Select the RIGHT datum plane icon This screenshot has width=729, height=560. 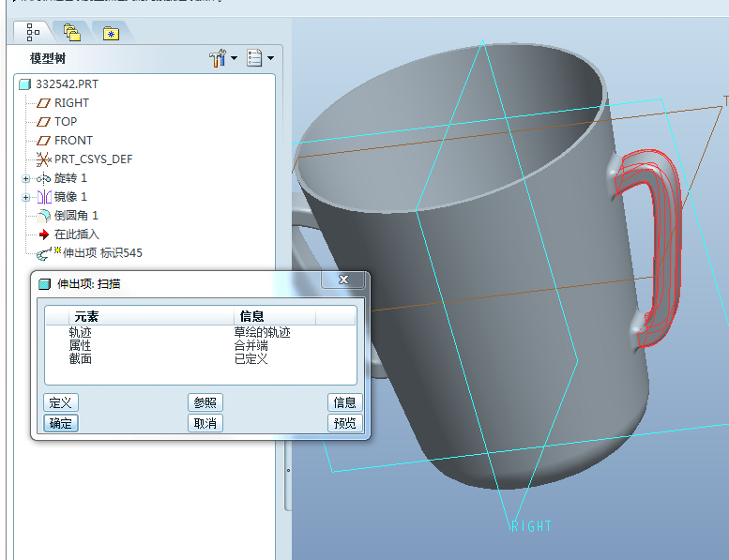(x=43, y=103)
